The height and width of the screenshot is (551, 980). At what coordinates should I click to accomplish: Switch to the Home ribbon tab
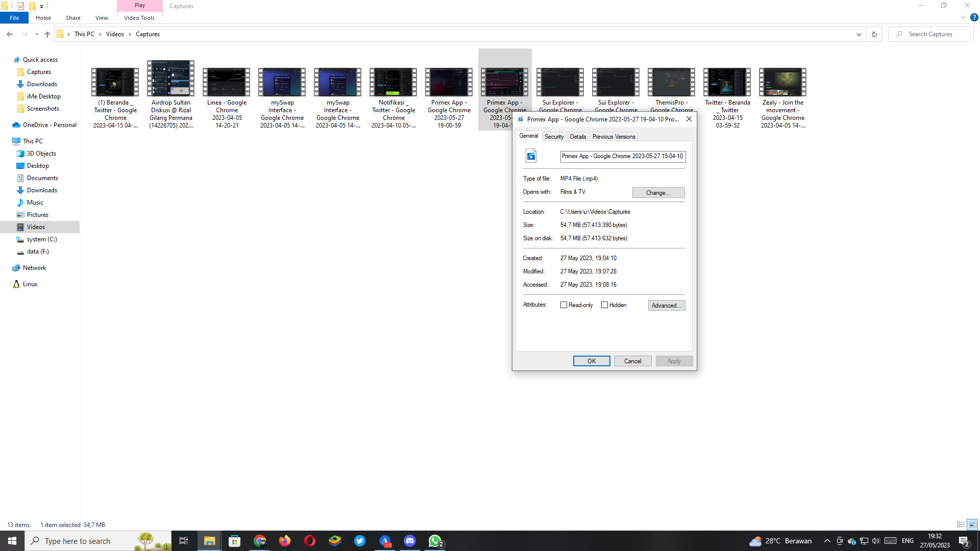pyautogui.click(x=43, y=18)
